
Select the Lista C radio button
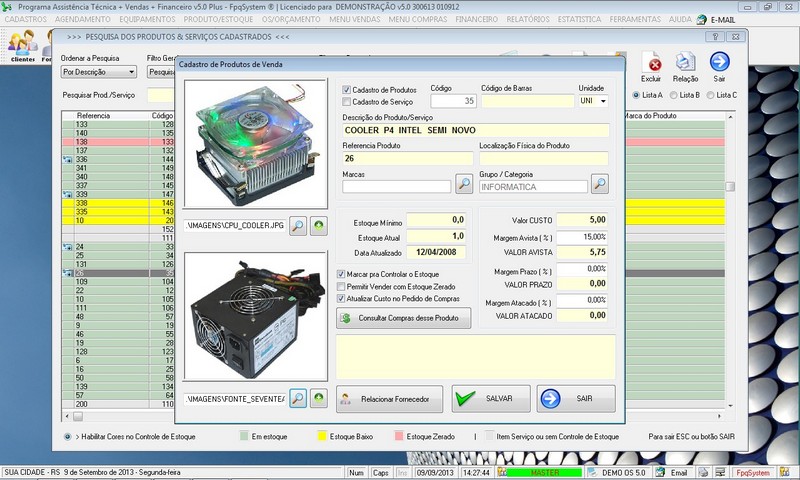click(x=710, y=95)
